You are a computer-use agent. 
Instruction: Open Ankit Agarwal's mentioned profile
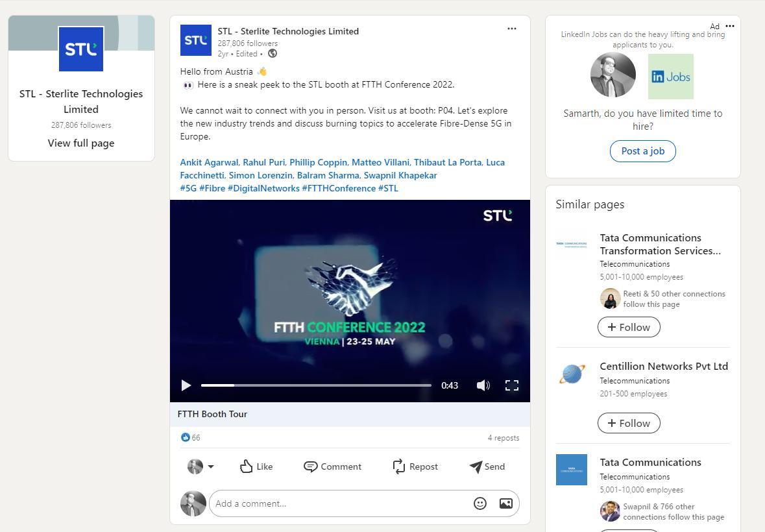(x=209, y=162)
